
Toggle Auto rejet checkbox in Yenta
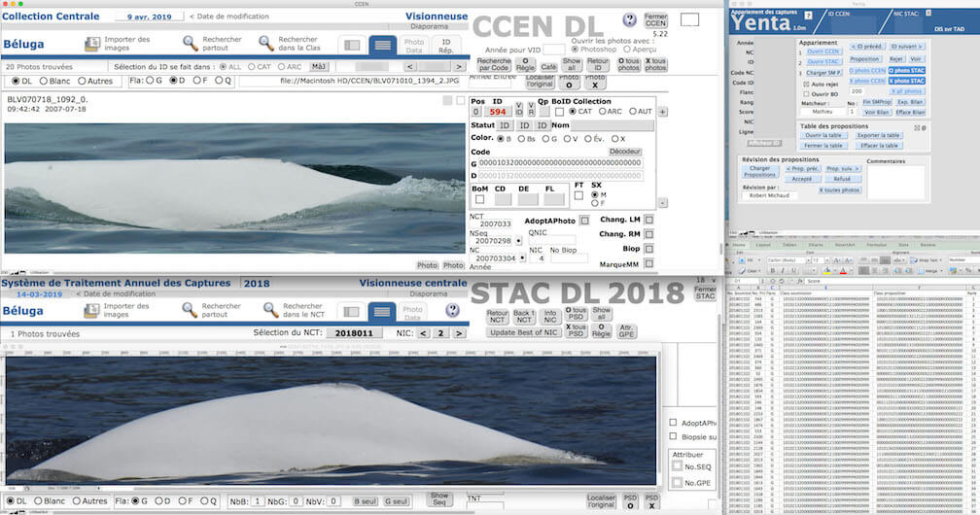pyautogui.click(x=806, y=84)
